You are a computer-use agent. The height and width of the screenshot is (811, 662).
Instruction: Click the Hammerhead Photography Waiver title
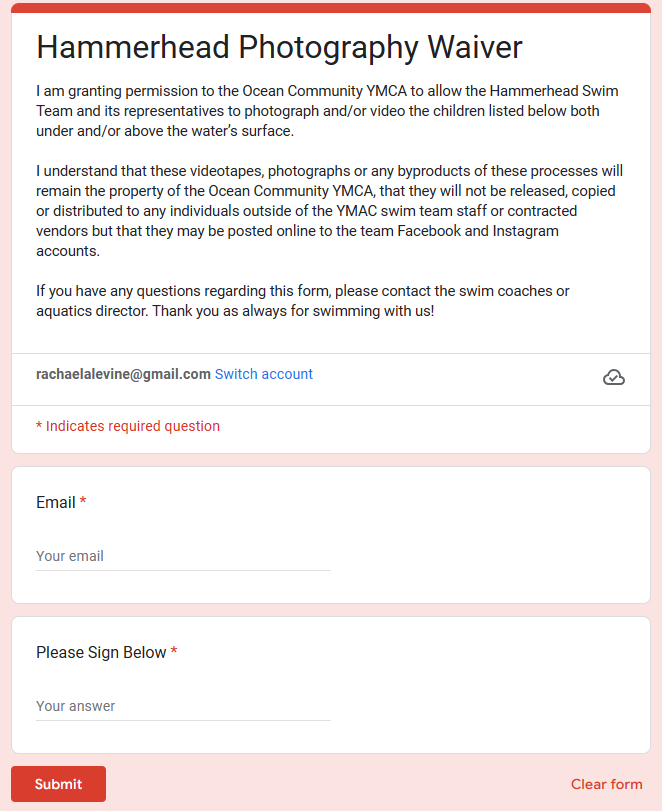click(279, 47)
